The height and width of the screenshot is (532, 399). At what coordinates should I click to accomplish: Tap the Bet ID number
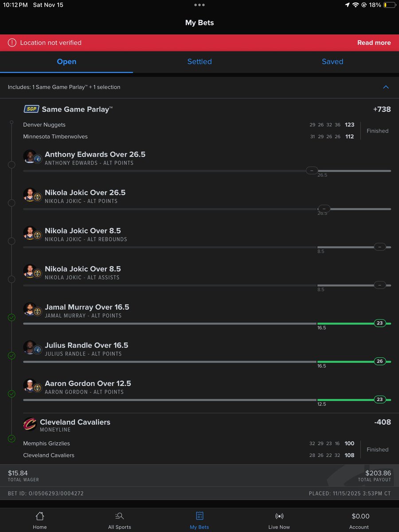click(46, 493)
